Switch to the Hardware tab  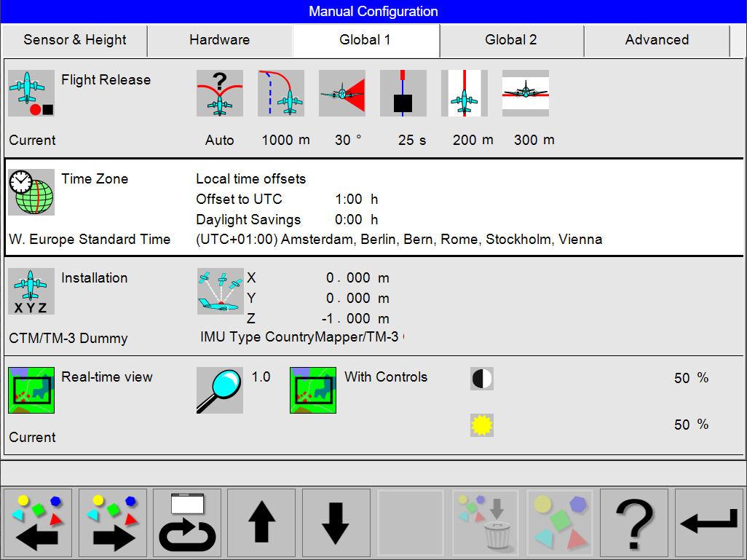coord(220,40)
